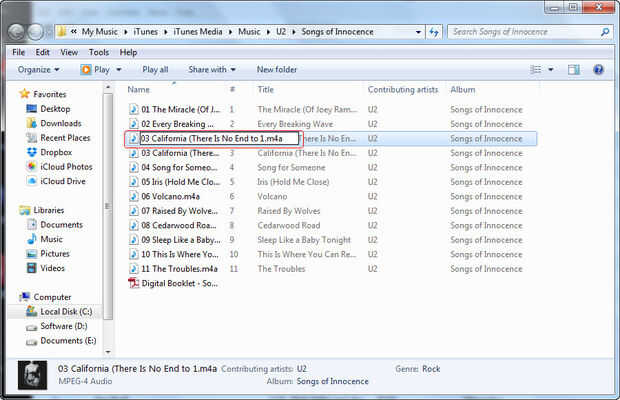Click the search magnifier icon
This screenshot has height=400, width=620.
pyautogui.click(x=605, y=32)
